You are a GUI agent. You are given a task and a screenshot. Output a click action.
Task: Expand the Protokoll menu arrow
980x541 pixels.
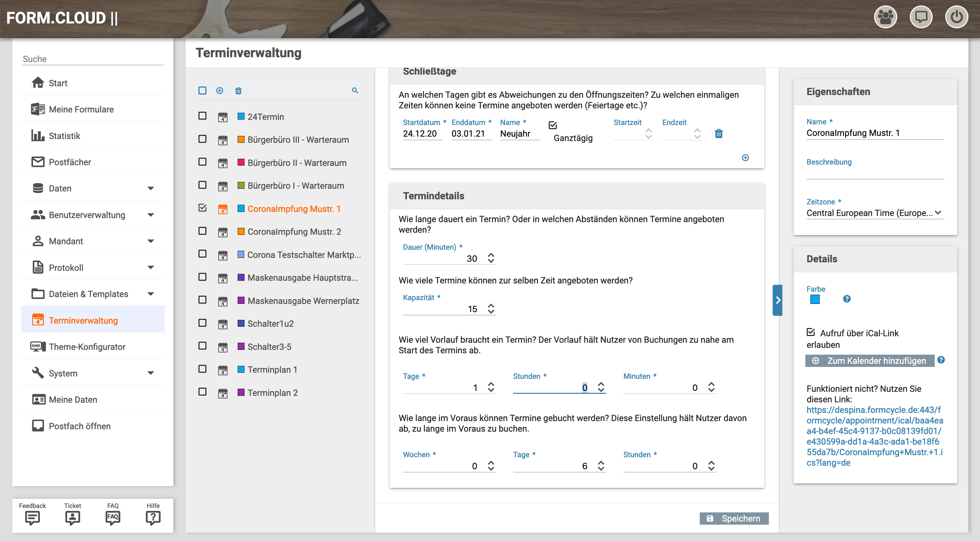pos(151,268)
